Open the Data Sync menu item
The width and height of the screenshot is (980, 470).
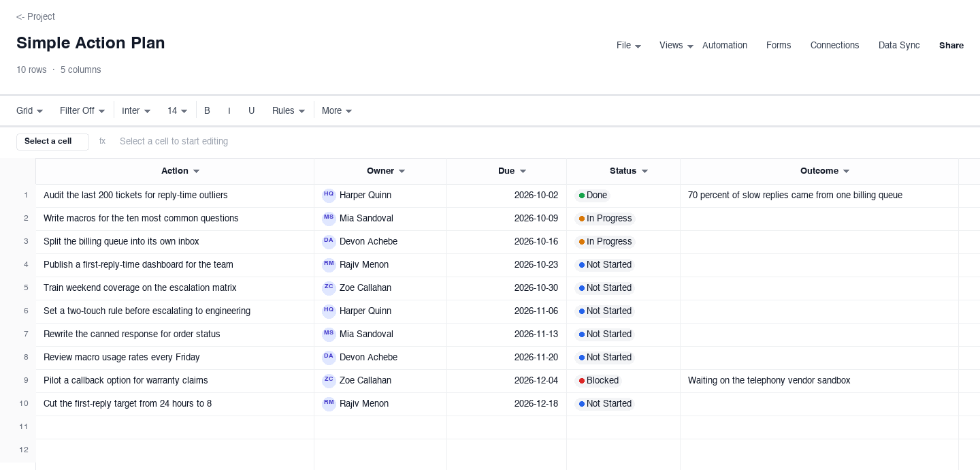tap(899, 46)
